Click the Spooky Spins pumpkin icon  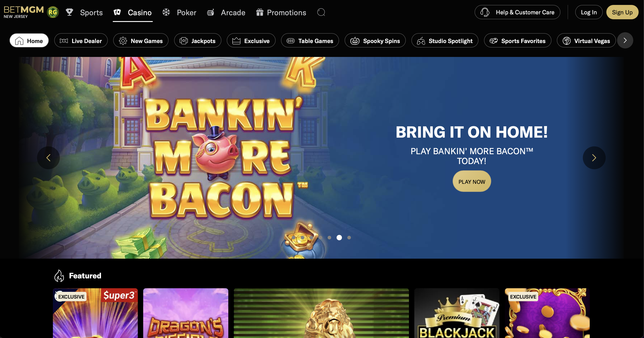tap(355, 41)
